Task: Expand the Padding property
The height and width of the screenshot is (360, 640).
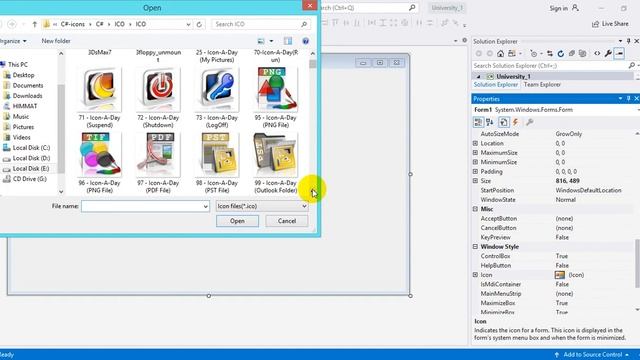Action: [x=475, y=172]
